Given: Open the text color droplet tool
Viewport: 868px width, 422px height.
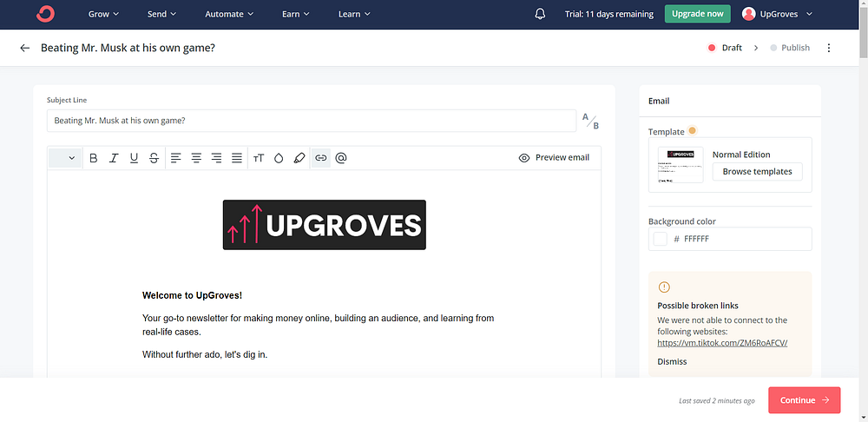Looking at the screenshot, I should pyautogui.click(x=279, y=158).
